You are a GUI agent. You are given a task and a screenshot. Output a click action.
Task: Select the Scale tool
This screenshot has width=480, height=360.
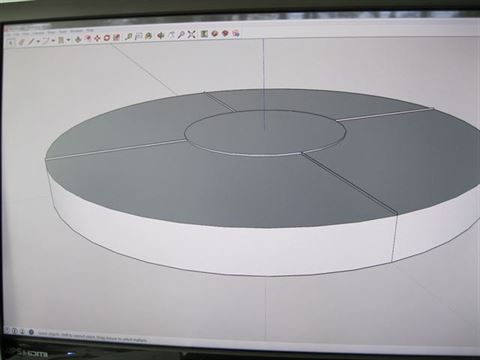point(116,37)
